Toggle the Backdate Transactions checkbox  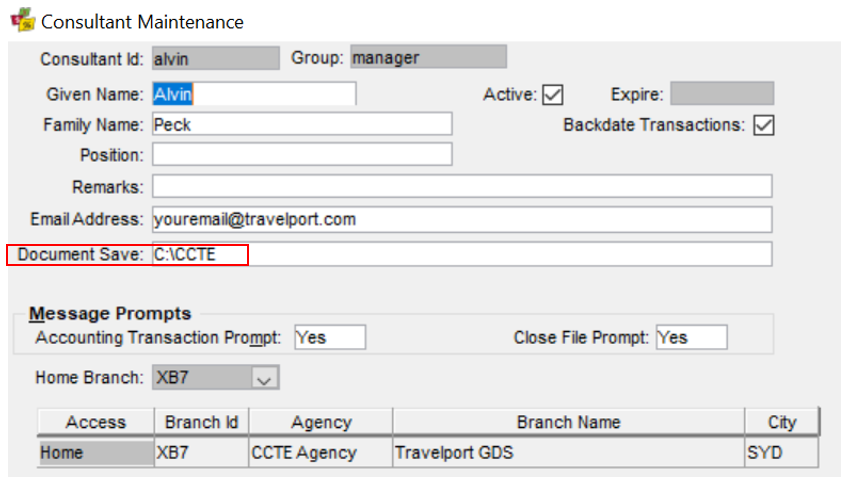[x=764, y=125]
